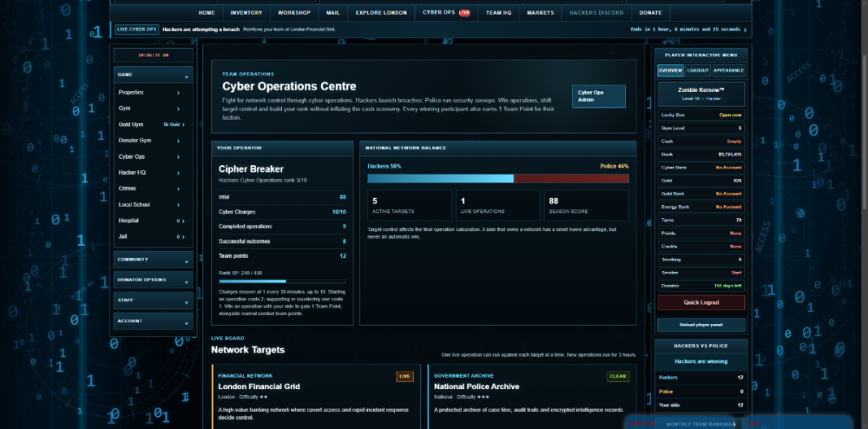Switch to the Appearance tab

728,71
